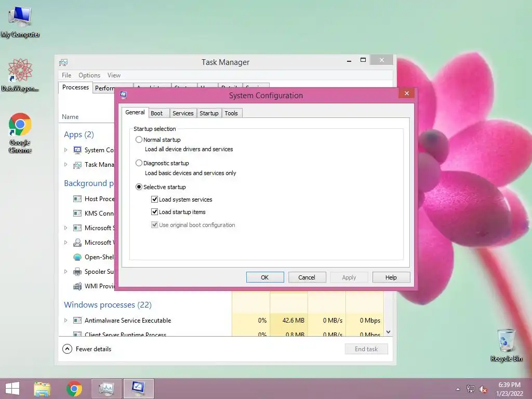532x399 pixels.
Task: Open My Computer desktop icon
Action: [x=20, y=22]
